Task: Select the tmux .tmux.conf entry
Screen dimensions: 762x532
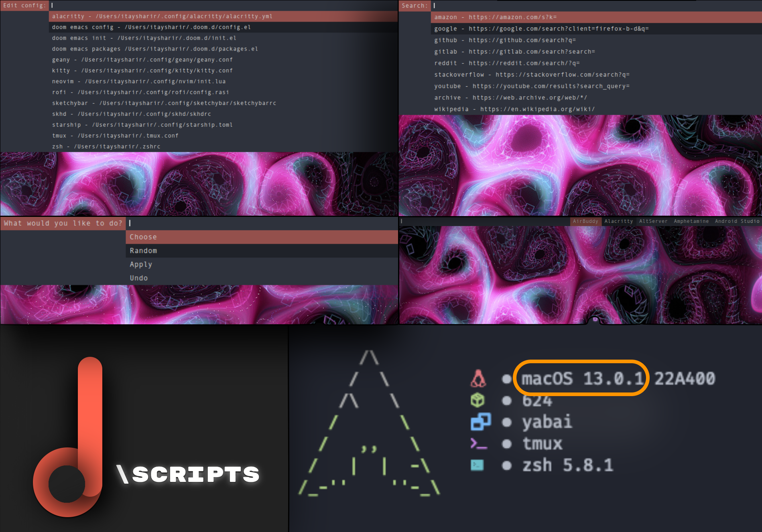Action: tap(223, 136)
